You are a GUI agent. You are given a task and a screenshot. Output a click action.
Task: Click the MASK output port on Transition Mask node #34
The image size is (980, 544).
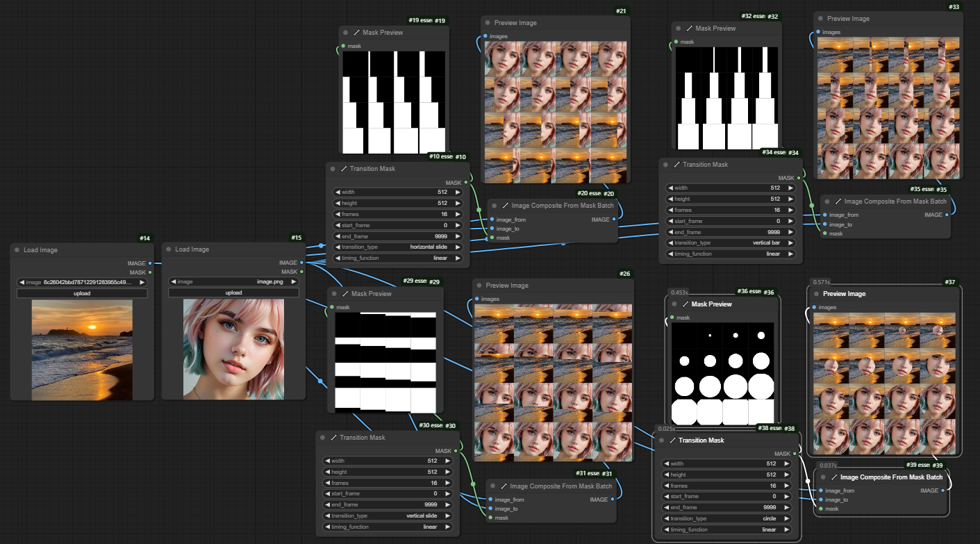pos(798,178)
